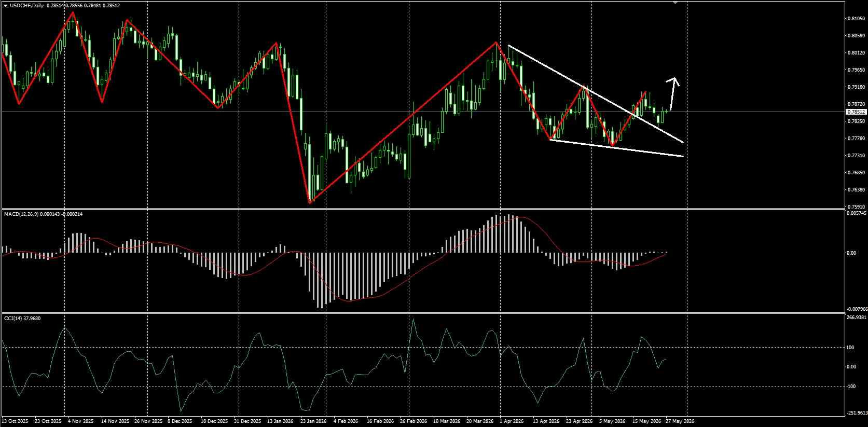
Task: Select the 0.80580 price scale value
Action: click(x=856, y=36)
